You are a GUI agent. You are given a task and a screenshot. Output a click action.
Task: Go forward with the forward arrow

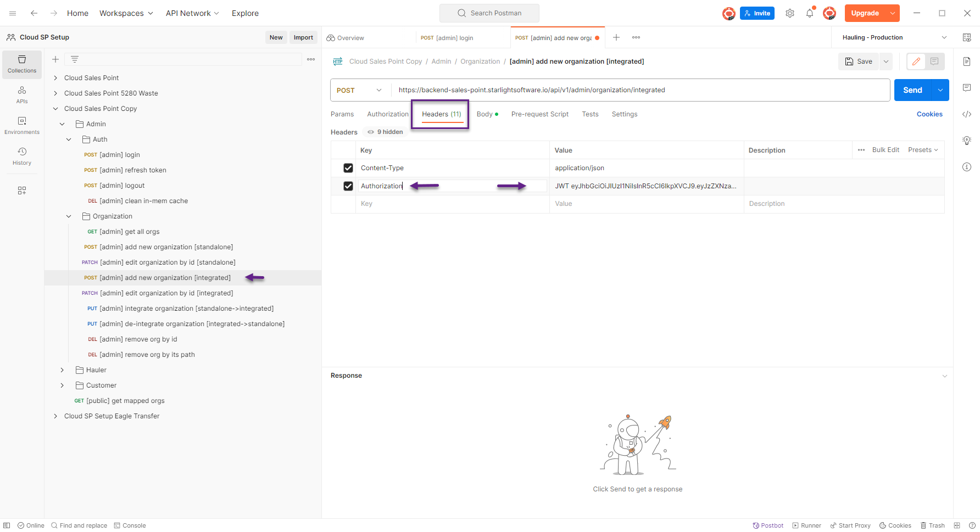53,13
